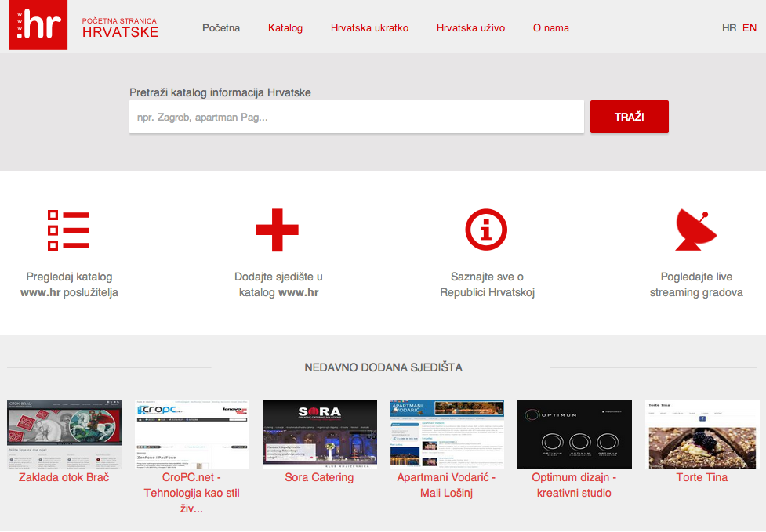Select the HR language option
Image resolution: width=766 pixels, height=532 pixels.
(x=729, y=28)
